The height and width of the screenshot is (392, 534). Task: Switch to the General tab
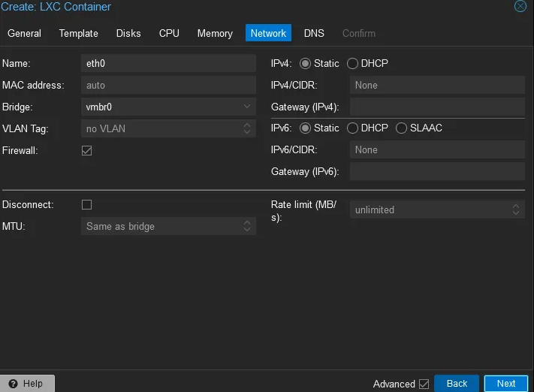(x=24, y=33)
